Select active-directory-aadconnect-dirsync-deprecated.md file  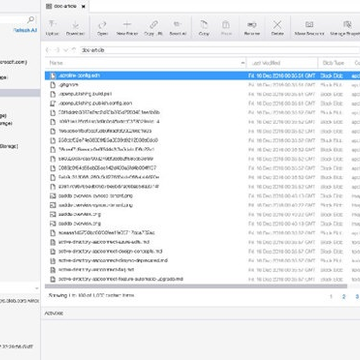(x=113, y=260)
